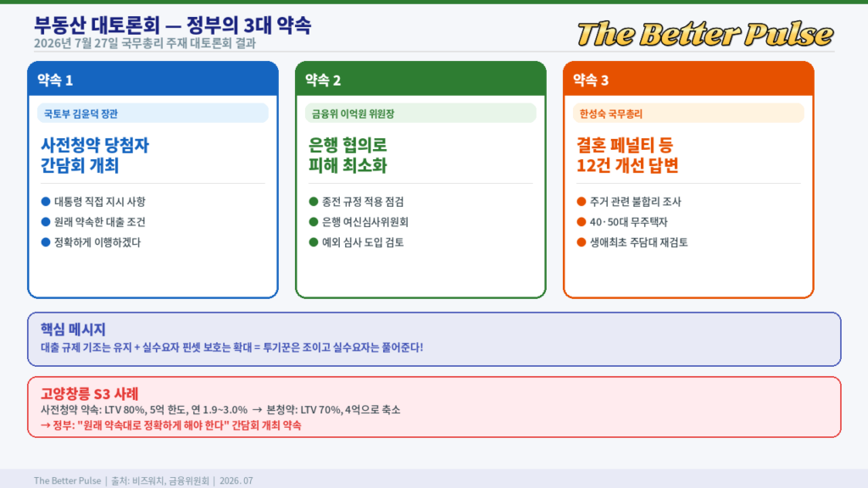The height and width of the screenshot is (488, 868).
Task: Select the 약속 3 card header
Action: pyautogui.click(x=688, y=79)
